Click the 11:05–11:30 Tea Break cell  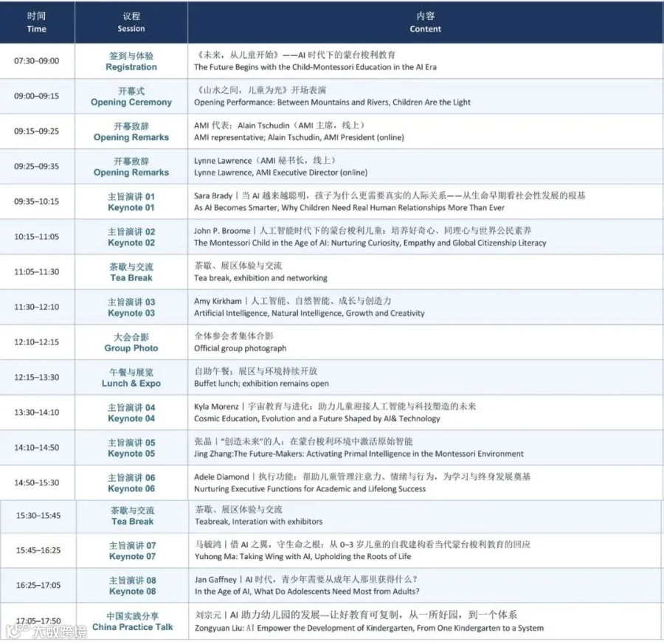coord(131,271)
